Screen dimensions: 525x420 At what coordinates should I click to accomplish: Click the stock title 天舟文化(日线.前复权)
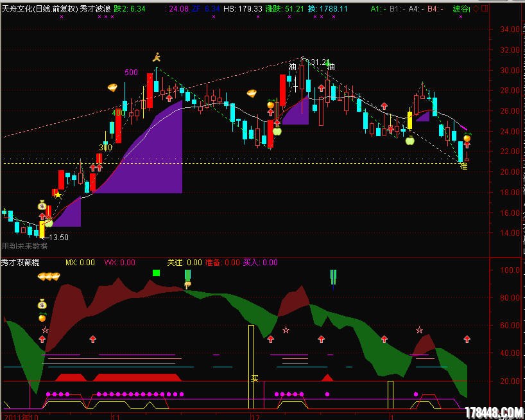click(x=40, y=9)
